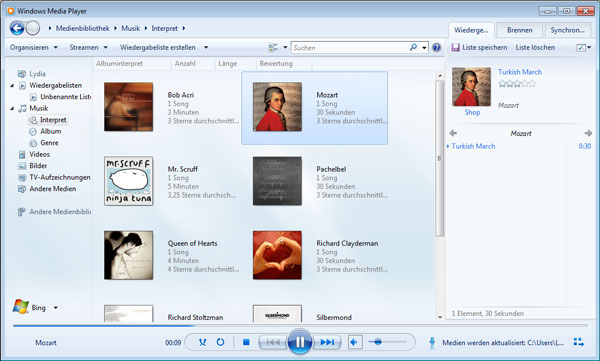Open the Organisieren menu

tap(34, 47)
